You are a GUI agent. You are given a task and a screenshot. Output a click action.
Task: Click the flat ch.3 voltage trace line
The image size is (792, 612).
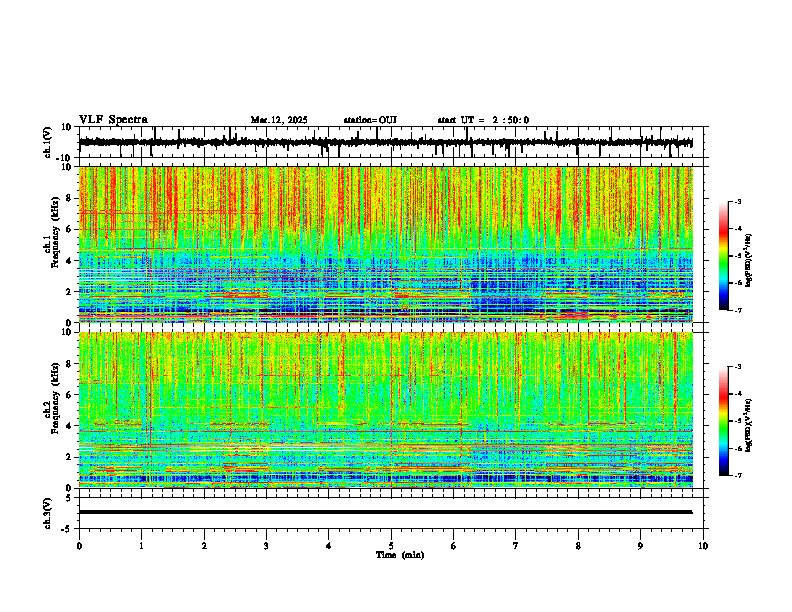tap(385, 512)
